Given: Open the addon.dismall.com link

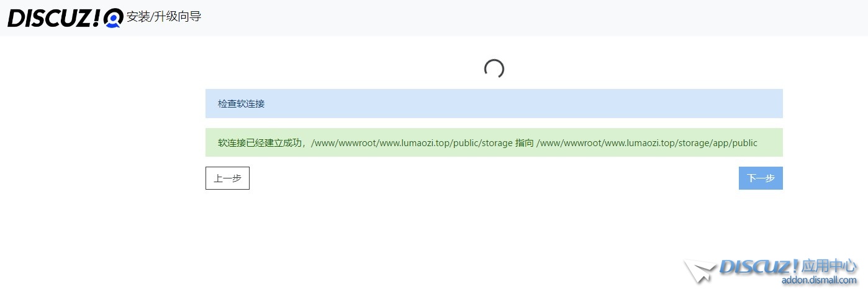Looking at the screenshot, I should pos(818,280).
